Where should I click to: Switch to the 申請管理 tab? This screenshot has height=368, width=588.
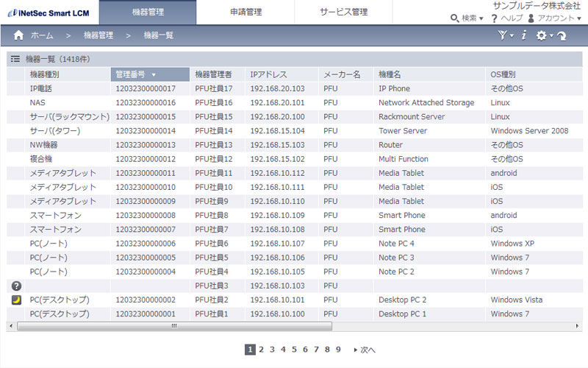click(245, 12)
